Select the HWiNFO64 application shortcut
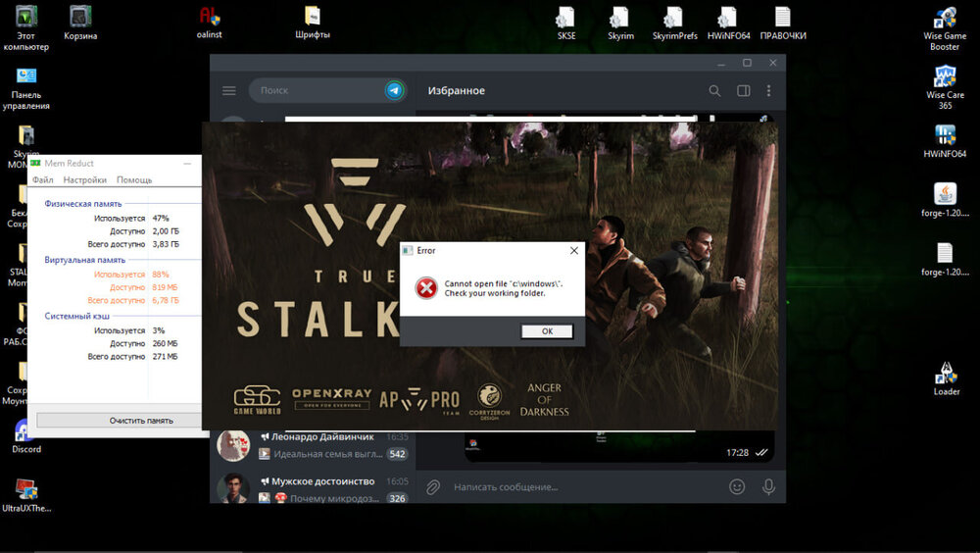The image size is (980, 553). (x=945, y=141)
